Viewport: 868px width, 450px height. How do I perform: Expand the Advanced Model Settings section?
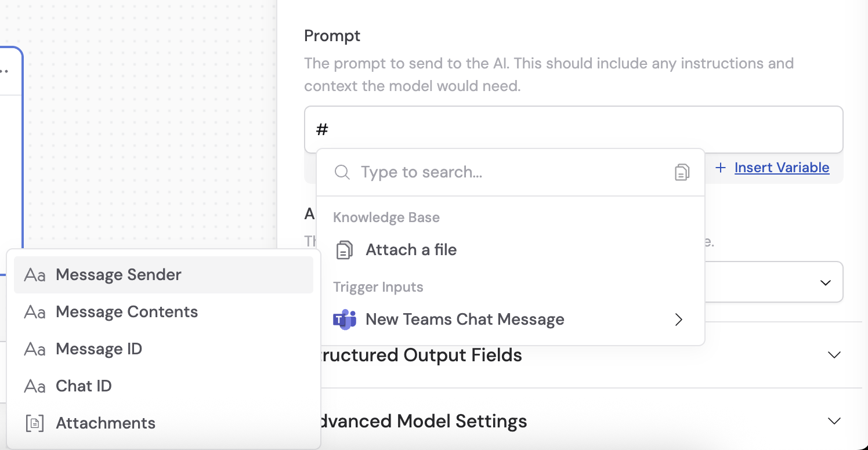click(834, 421)
